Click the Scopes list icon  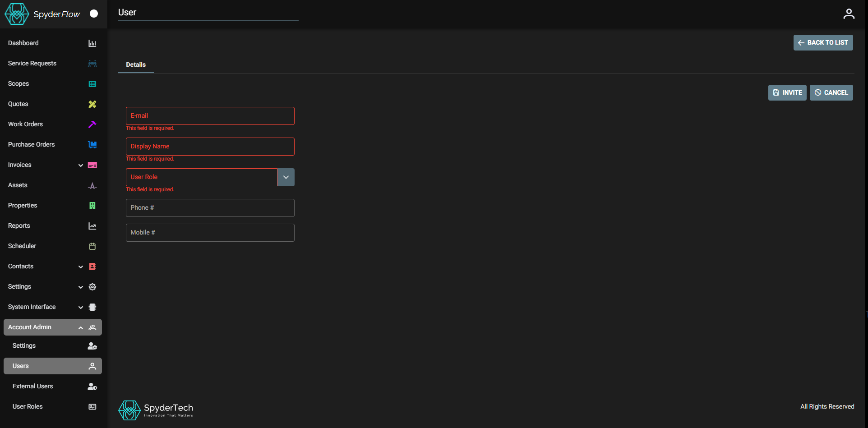coord(92,84)
